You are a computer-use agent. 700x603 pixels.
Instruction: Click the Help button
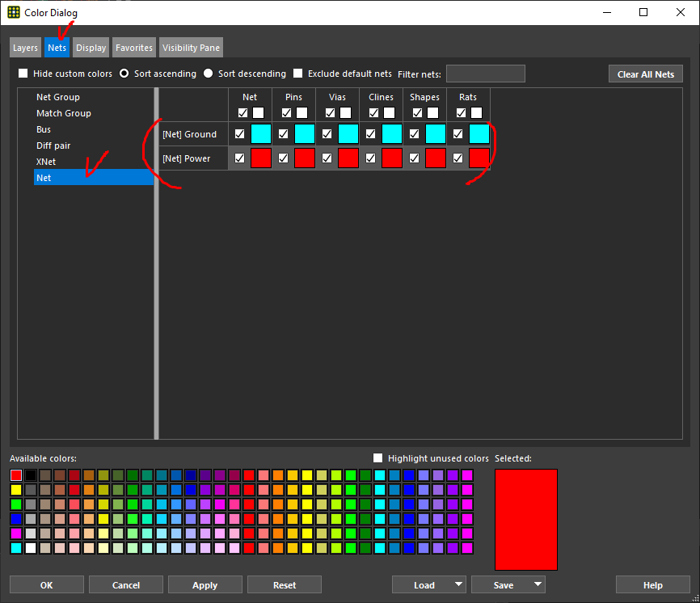pyautogui.click(x=652, y=584)
